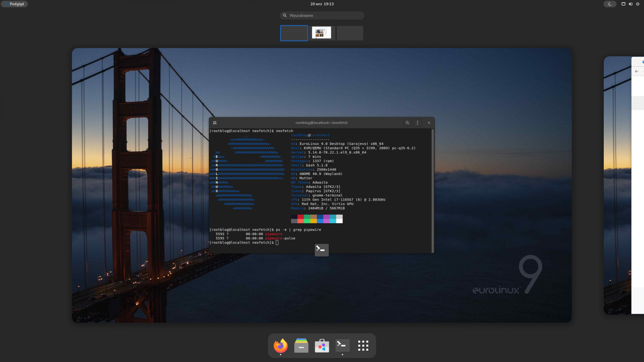This screenshot has width=644, height=362.
Task: Show the all-applications grid
Action: tap(363, 346)
